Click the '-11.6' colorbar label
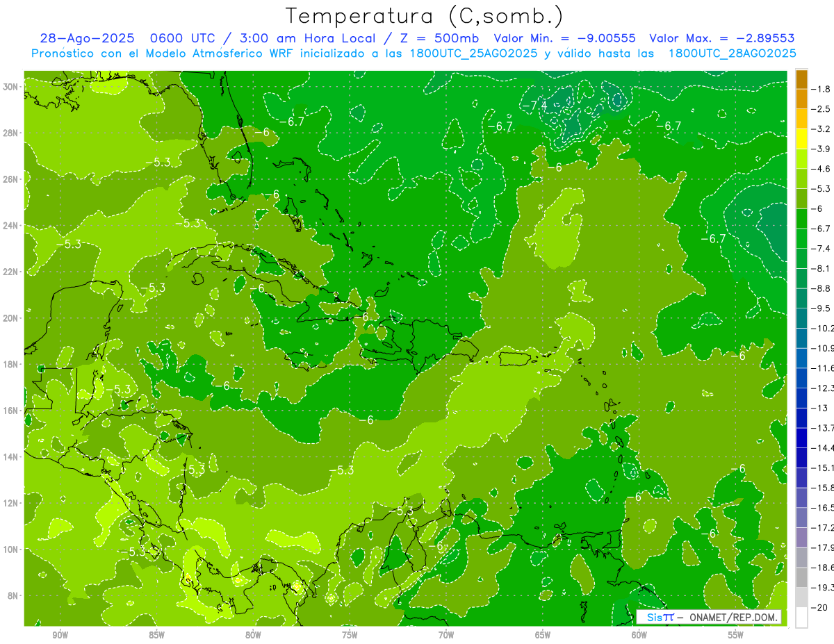The image size is (834, 644). pos(823,368)
